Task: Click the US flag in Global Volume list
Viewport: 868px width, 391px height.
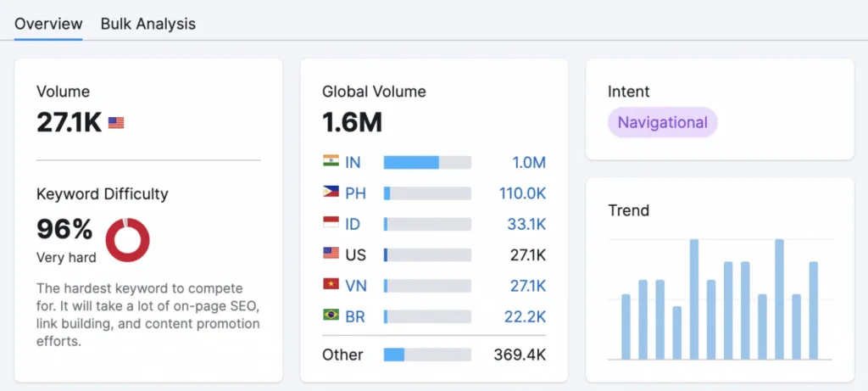Action: pos(331,254)
